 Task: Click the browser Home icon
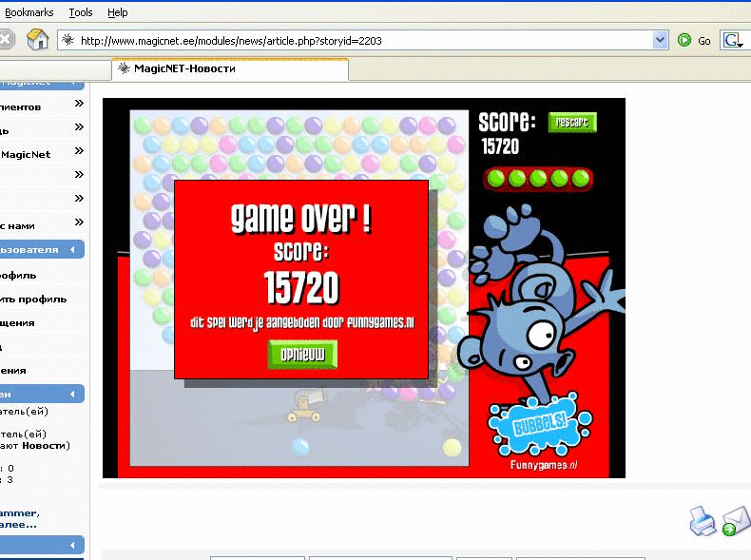tap(37, 40)
